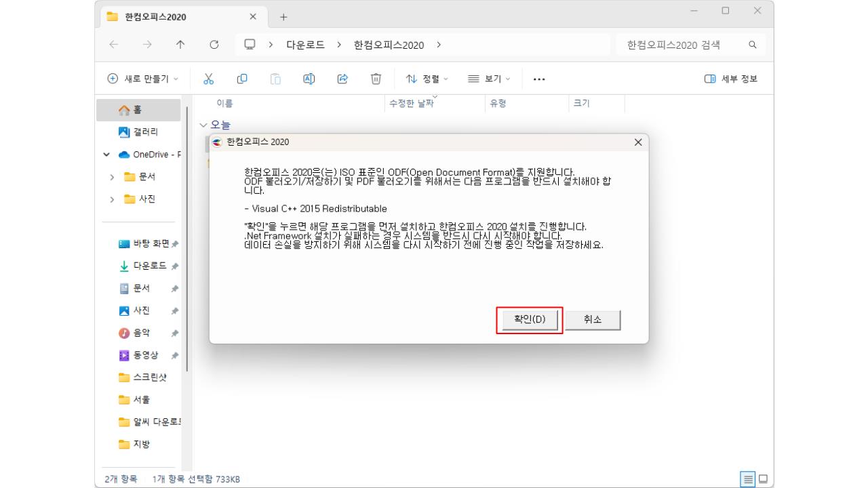Cancel the installer with 취소 button

tap(593, 319)
